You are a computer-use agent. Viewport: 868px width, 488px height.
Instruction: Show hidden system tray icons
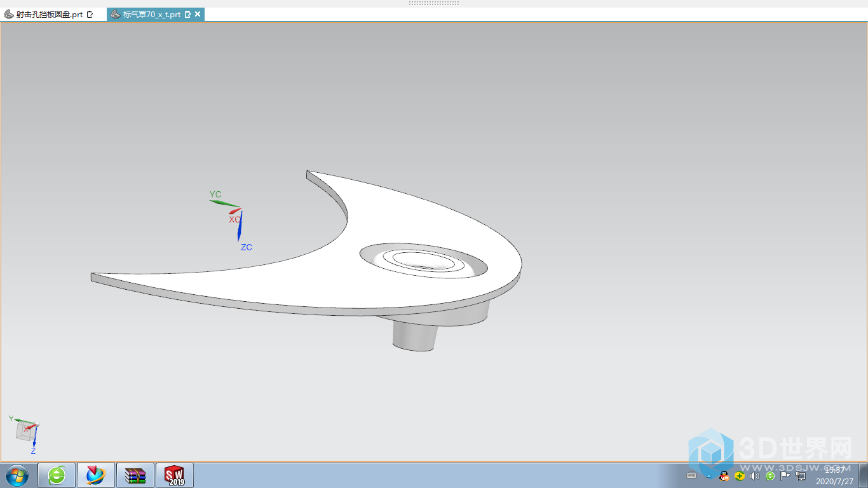pos(709,476)
